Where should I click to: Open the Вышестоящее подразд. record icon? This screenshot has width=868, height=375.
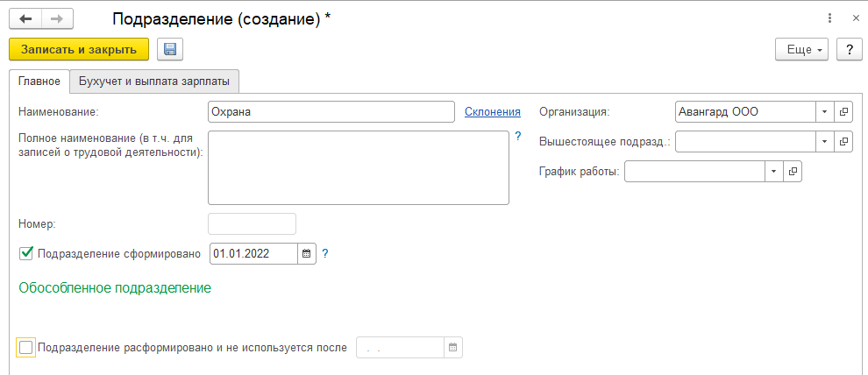(844, 141)
